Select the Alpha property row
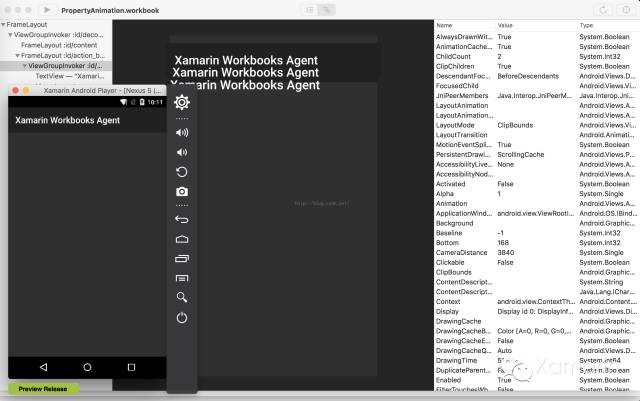The width and height of the screenshot is (640, 401). pos(537,194)
